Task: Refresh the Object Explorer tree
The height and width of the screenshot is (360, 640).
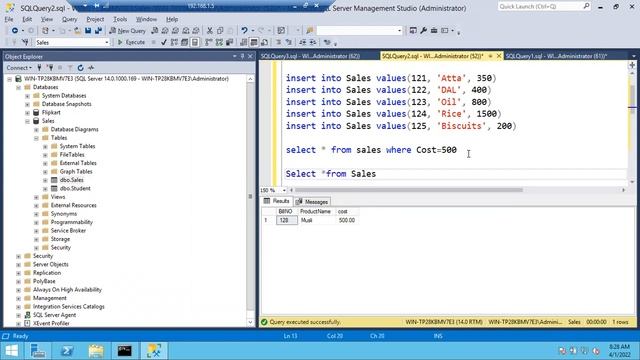Action: pyautogui.click(x=80, y=68)
